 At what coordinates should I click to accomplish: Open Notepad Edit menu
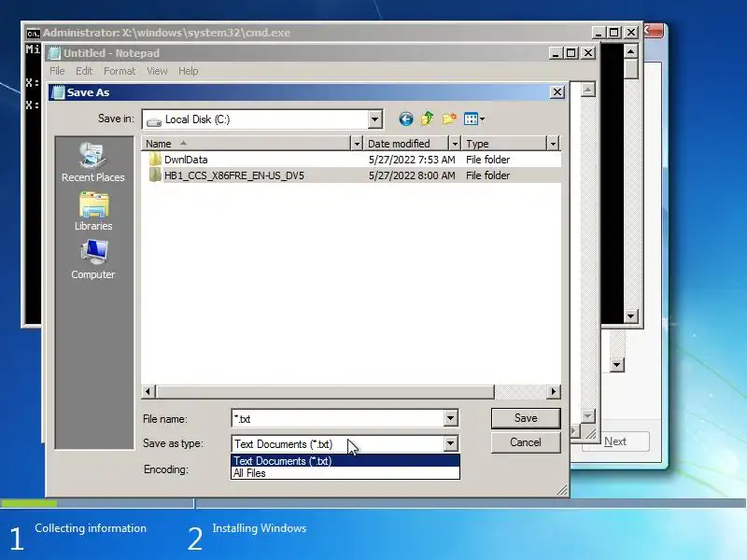pos(84,71)
